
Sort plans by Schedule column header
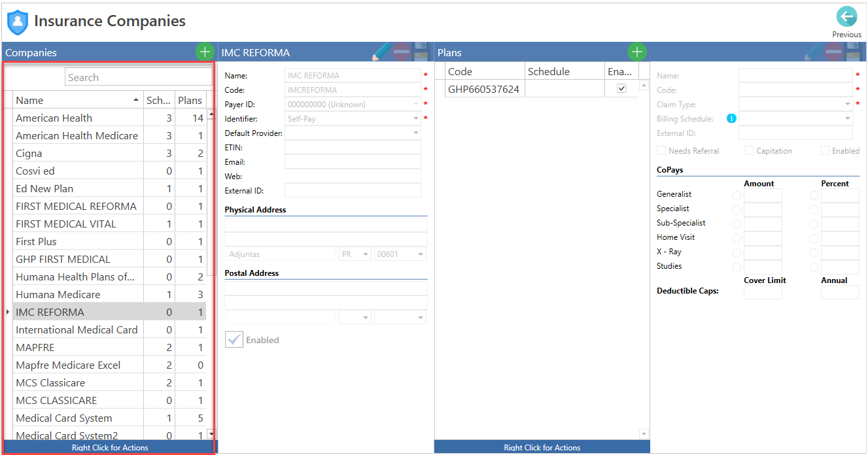[x=565, y=71]
